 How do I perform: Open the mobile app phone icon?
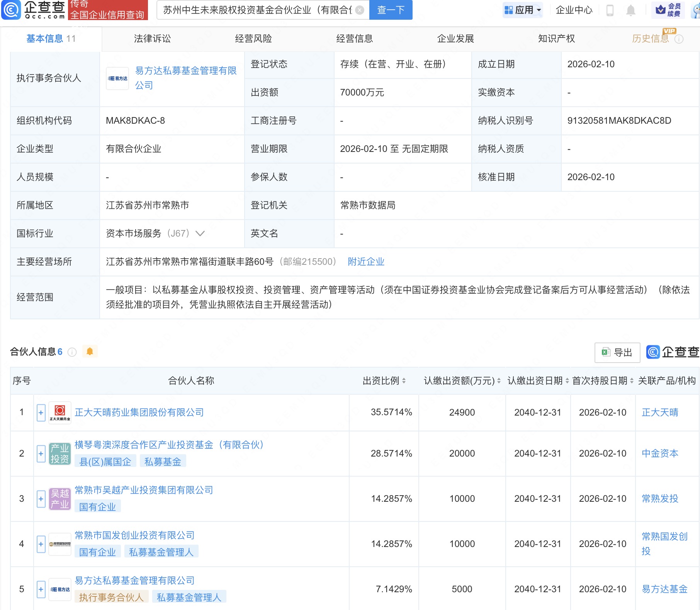pyautogui.click(x=610, y=10)
